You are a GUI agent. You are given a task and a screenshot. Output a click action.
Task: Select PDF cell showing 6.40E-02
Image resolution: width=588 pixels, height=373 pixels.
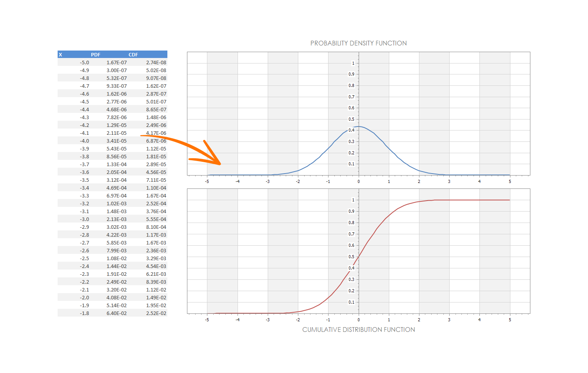(x=116, y=313)
